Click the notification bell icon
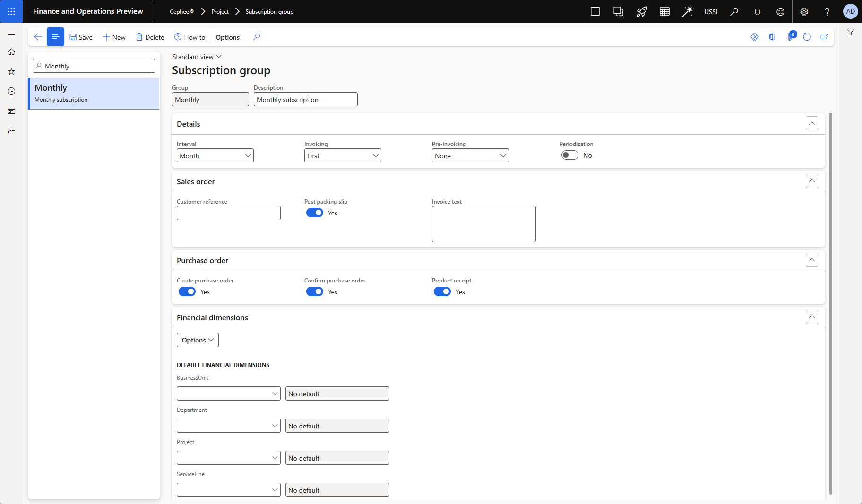The image size is (862, 504). click(x=757, y=12)
